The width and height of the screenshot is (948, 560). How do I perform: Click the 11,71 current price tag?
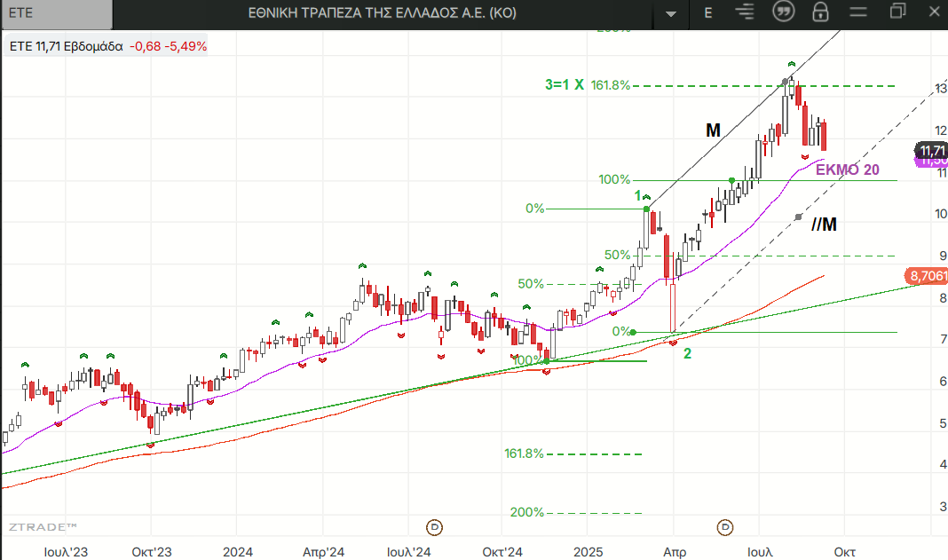pyautogui.click(x=932, y=151)
